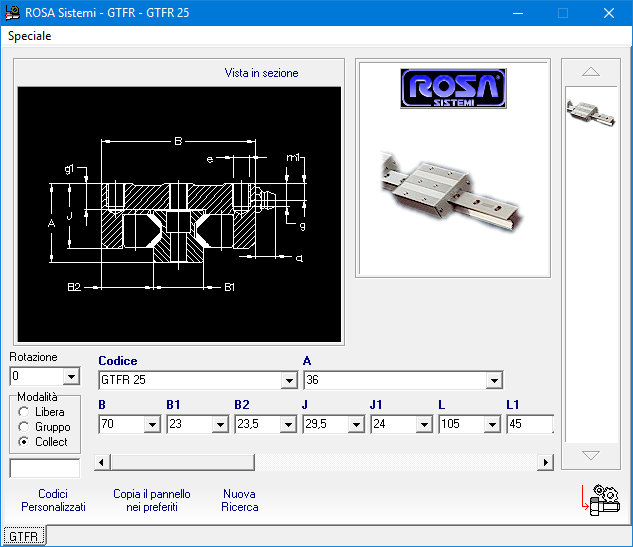633x547 pixels.
Task: Click the ROSA Sistemi logo
Action: click(x=453, y=88)
